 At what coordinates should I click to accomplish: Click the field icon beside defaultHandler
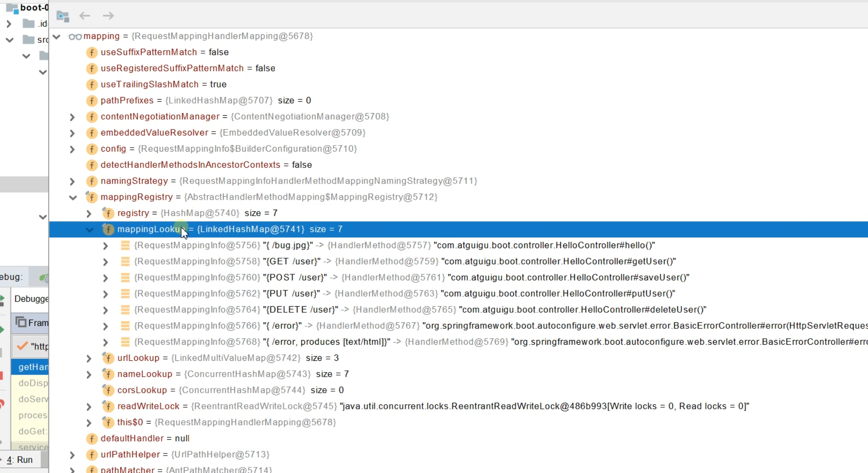(91, 438)
